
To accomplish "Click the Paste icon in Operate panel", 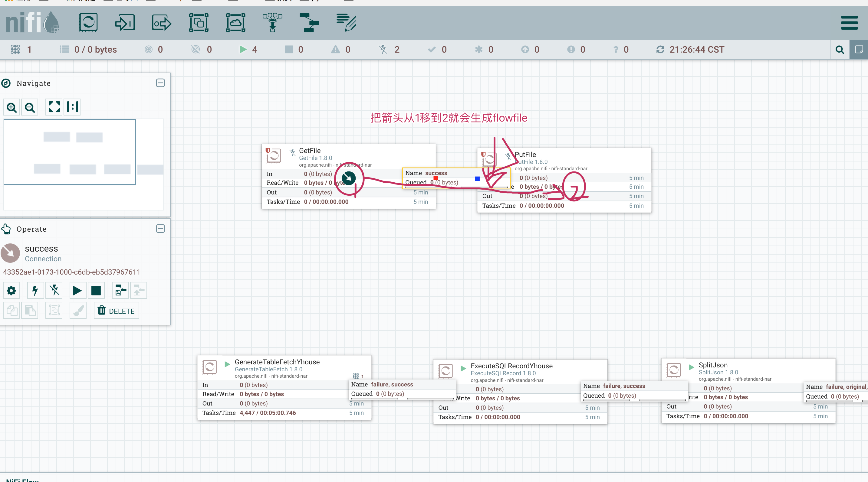I will click(x=30, y=310).
